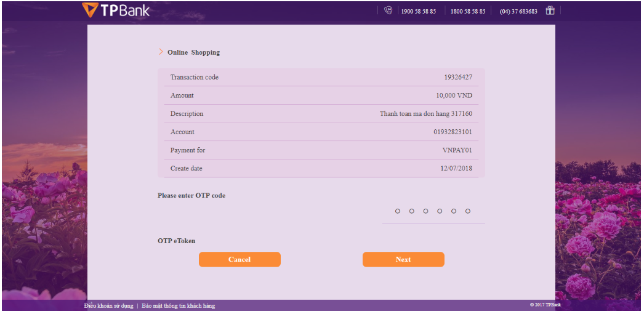Click the orange chevron beside Online Shopping

[x=161, y=52]
